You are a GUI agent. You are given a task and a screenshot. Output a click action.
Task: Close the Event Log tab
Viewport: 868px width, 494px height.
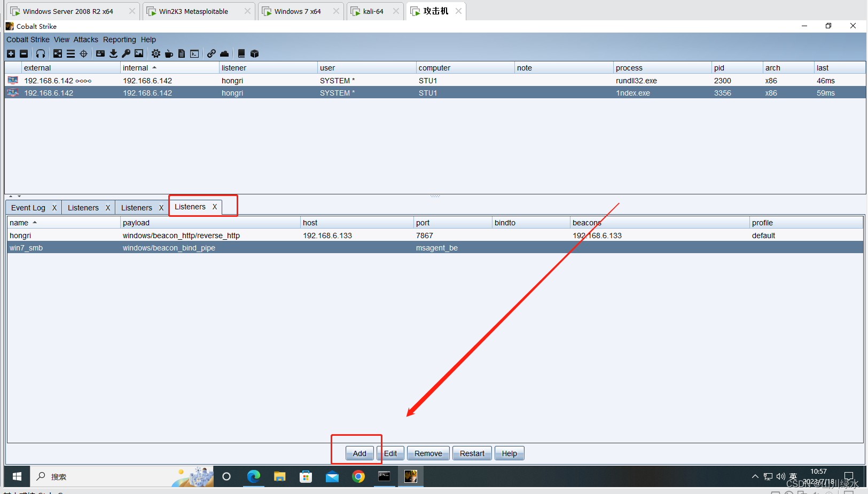(x=54, y=208)
